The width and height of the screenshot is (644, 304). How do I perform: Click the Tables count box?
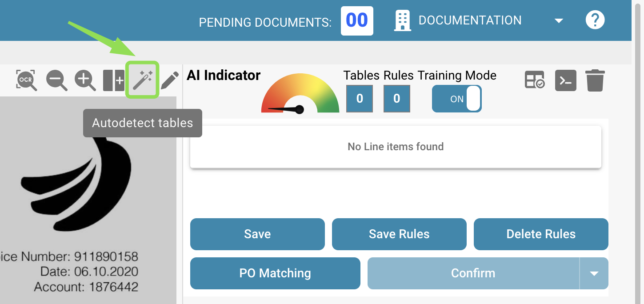(360, 99)
